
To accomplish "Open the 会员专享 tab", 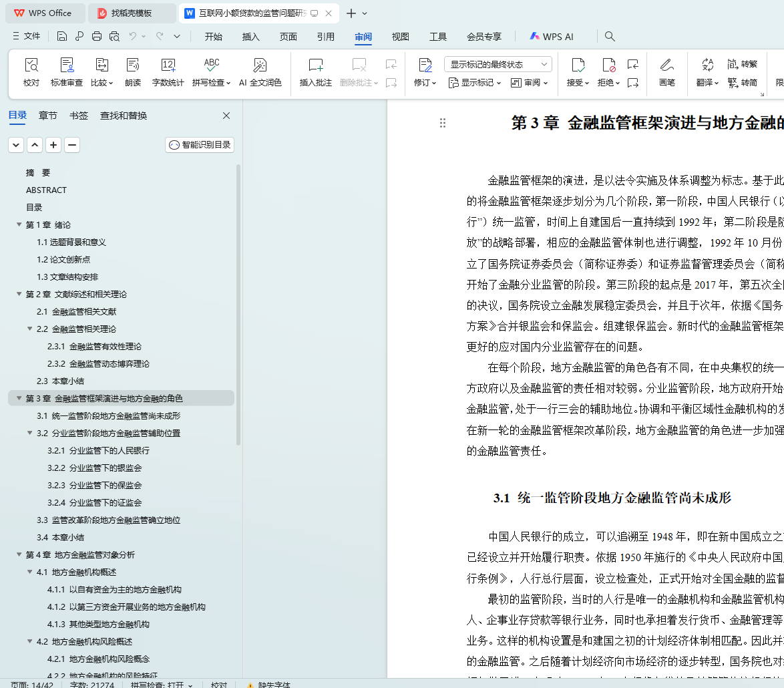I will pyautogui.click(x=484, y=37).
